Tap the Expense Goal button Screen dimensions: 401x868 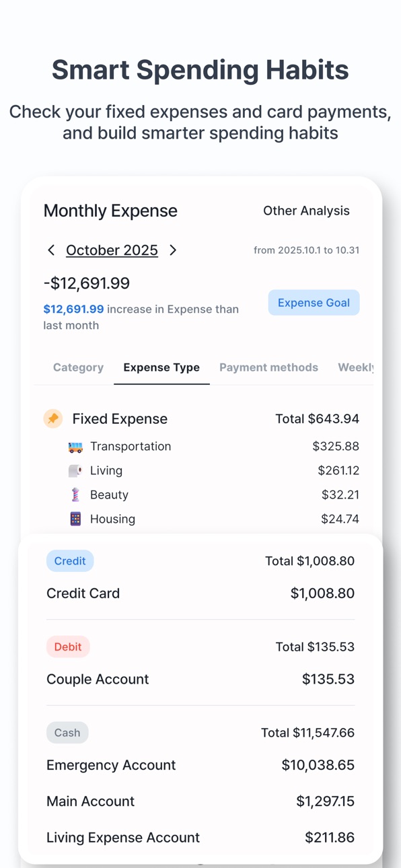[314, 303]
